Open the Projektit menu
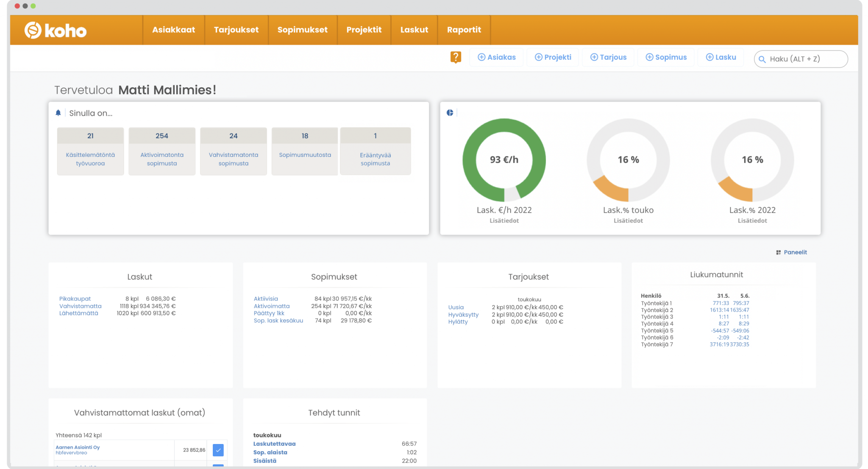The height and width of the screenshot is (469, 868). tap(364, 30)
